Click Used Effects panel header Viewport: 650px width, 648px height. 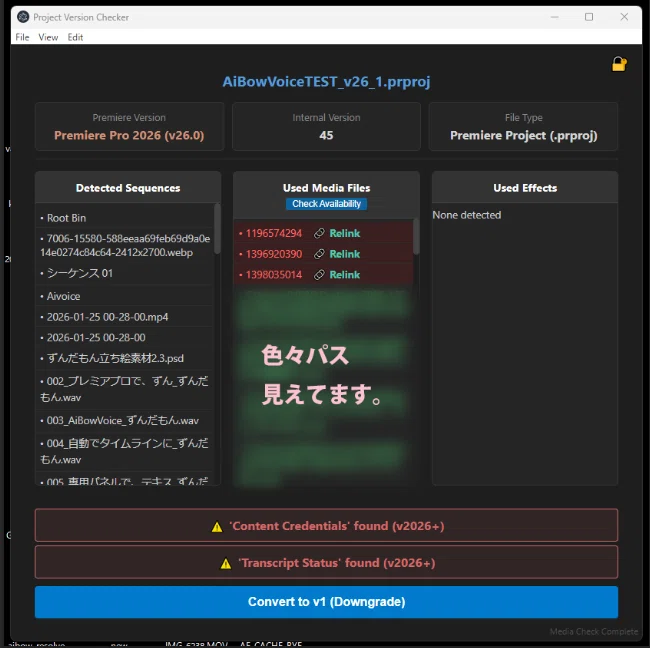click(525, 188)
